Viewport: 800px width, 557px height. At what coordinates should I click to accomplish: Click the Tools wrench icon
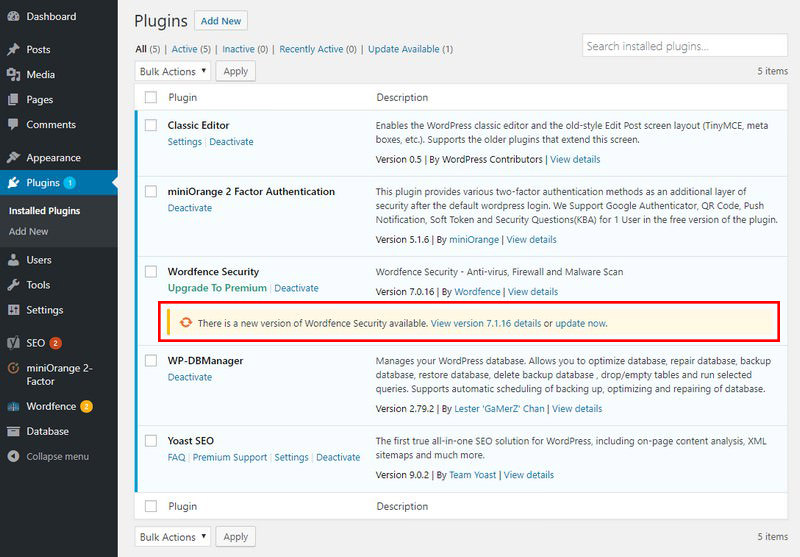pos(13,285)
